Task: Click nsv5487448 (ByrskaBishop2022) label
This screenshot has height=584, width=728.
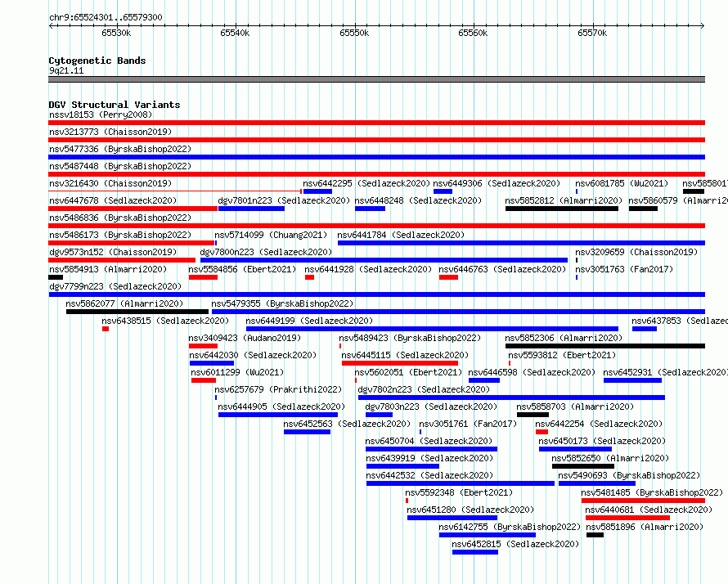Action: pos(120,166)
